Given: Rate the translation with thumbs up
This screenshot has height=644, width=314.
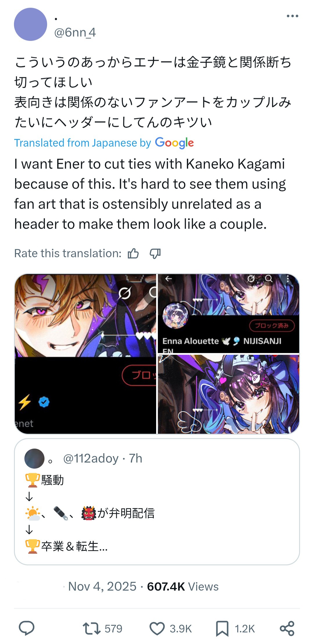Looking at the screenshot, I should (133, 253).
